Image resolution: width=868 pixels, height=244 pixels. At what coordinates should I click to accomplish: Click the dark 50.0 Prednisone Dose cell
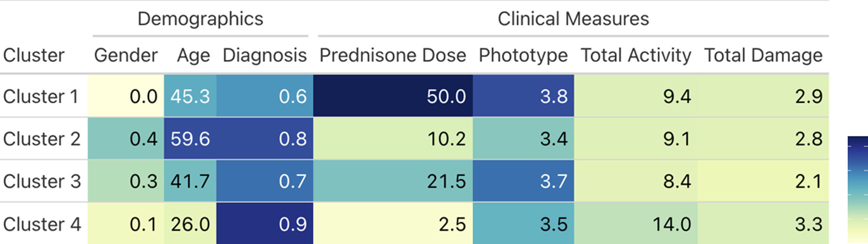pos(393,96)
